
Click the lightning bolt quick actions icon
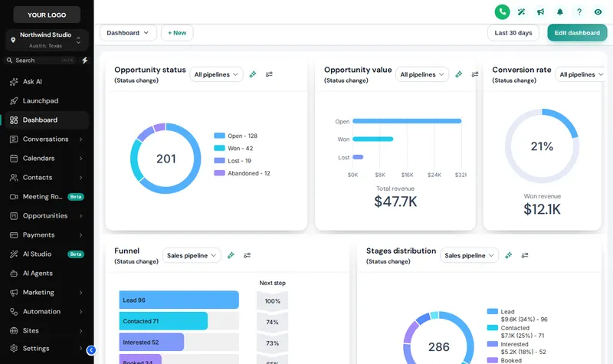point(85,61)
